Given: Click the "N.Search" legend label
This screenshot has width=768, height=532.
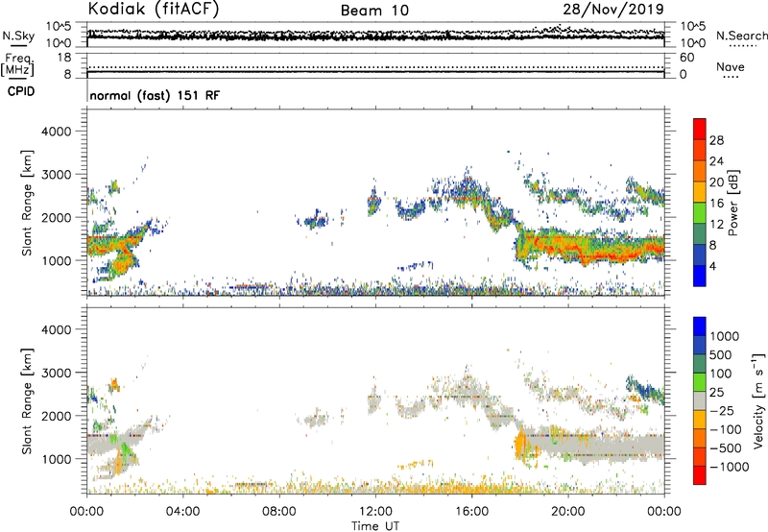Looking at the screenshot, I should click(742, 36).
